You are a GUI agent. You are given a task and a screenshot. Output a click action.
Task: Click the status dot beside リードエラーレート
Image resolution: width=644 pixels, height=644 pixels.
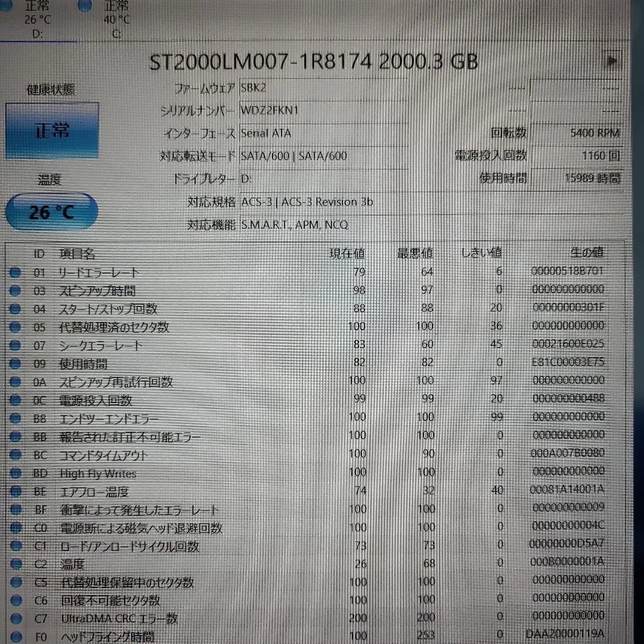point(16,273)
